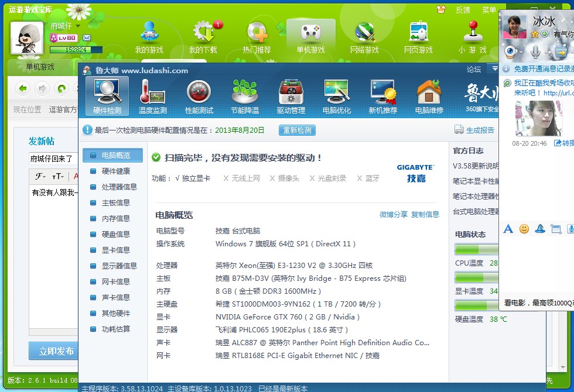574x392 pixels.
Task: Click 冰冰 contact avatar in chat
Action: pyautogui.click(x=515, y=26)
